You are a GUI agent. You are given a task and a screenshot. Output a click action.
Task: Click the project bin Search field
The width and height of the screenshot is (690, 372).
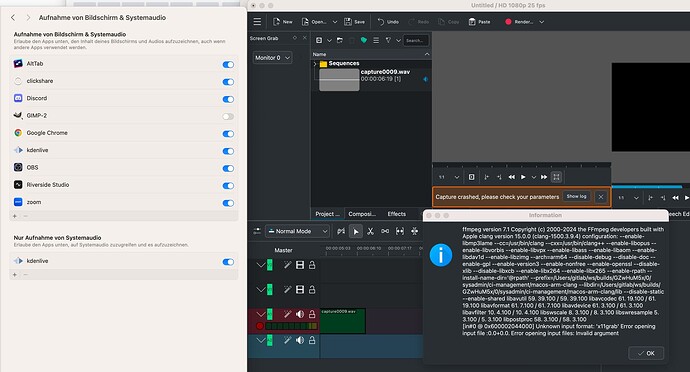pyautogui.click(x=415, y=41)
